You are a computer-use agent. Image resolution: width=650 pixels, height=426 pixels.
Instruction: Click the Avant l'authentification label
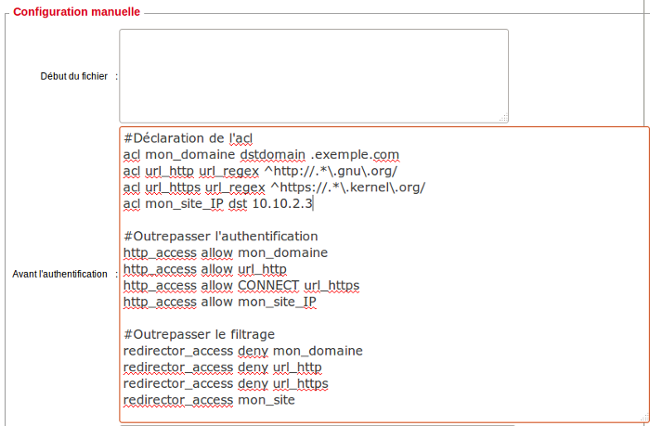point(59,274)
